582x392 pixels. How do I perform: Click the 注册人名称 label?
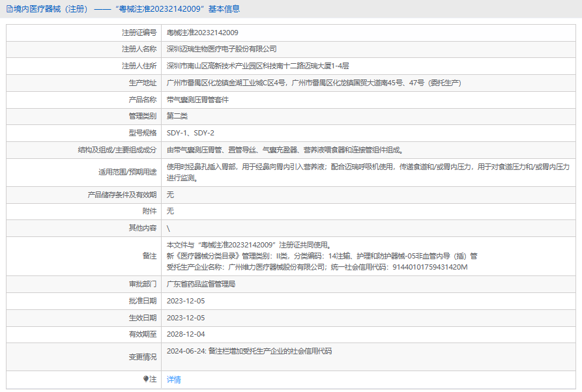pyautogui.click(x=139, y=49)
